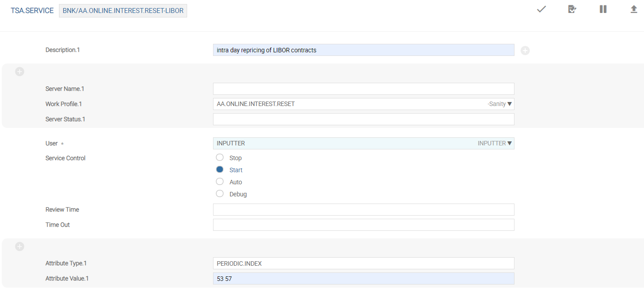Image resolution: width=644 pixels, height=293 pixels.
Task: Add another Description value with plus icon
Action: [525, 51]
